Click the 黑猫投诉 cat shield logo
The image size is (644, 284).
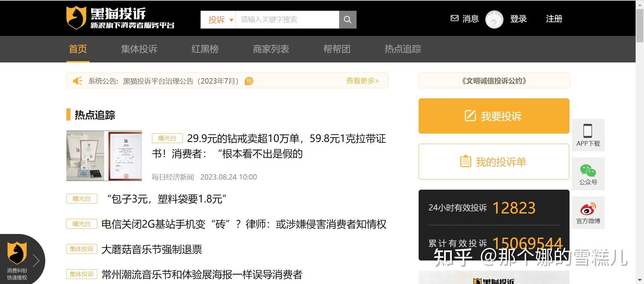[76, 18]
